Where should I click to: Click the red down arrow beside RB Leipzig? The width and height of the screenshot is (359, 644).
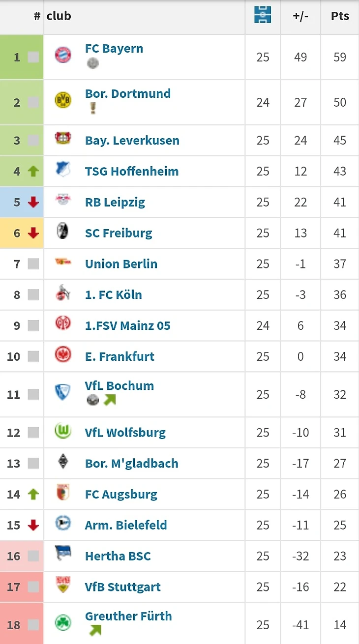point(33,203)
